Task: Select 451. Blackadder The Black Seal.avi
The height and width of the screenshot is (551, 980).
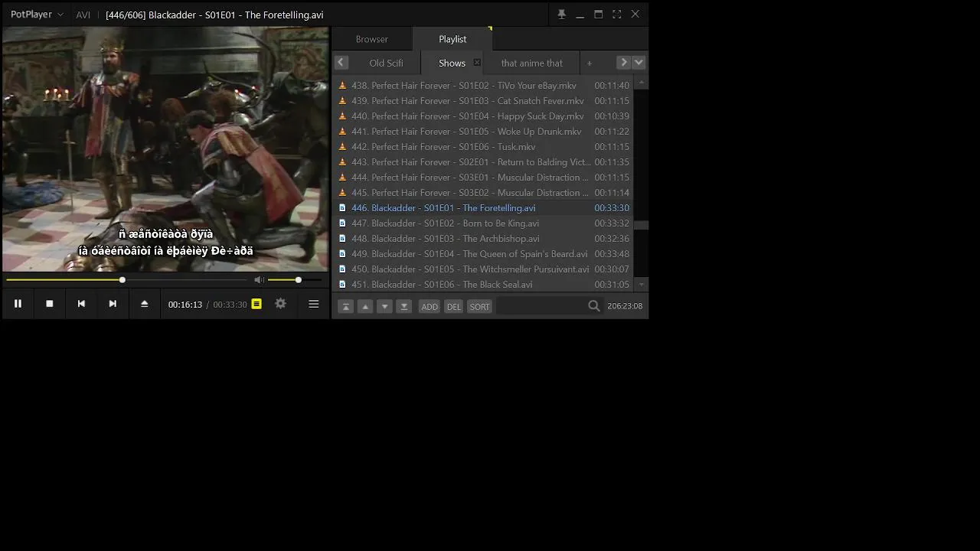Action: [x=484, y=285]
